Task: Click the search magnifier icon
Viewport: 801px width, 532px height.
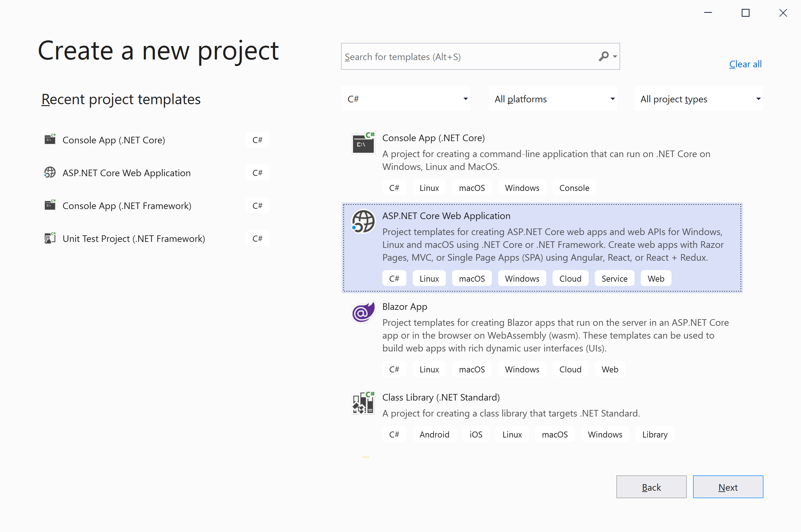Action: (x=604, y=56)
